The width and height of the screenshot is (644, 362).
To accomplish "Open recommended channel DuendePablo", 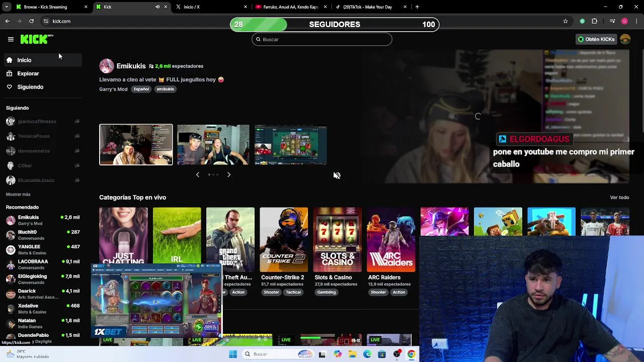I will [x=43, y=338].
